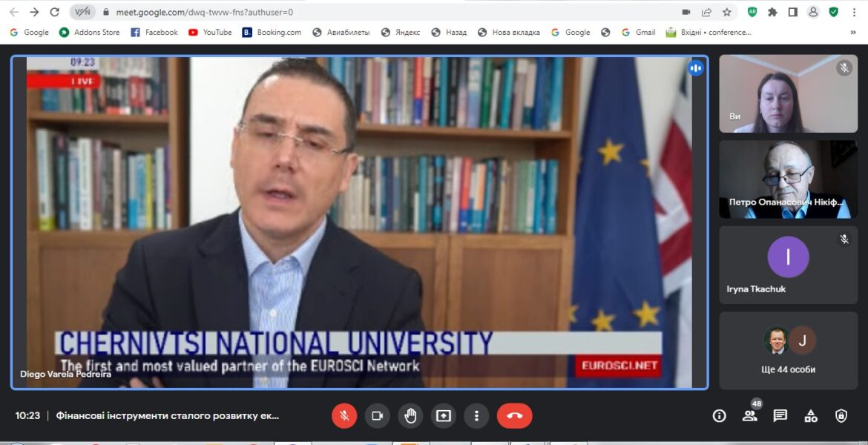Open the Gmail bookmark

tap(639, 33)
